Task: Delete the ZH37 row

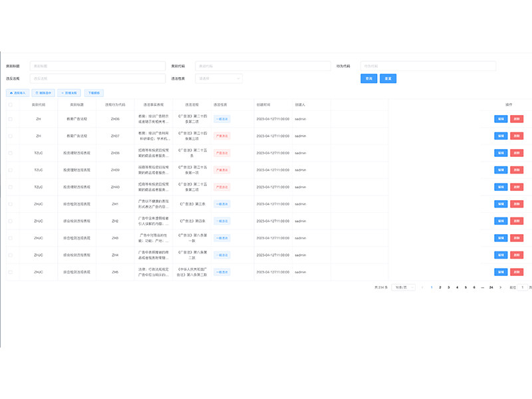Action: point(517,136)
